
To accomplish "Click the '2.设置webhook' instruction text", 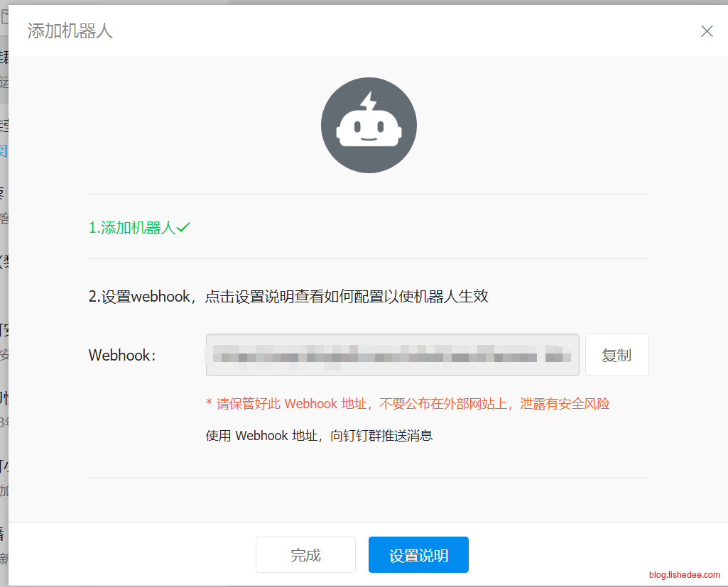I will click(288, 296).
